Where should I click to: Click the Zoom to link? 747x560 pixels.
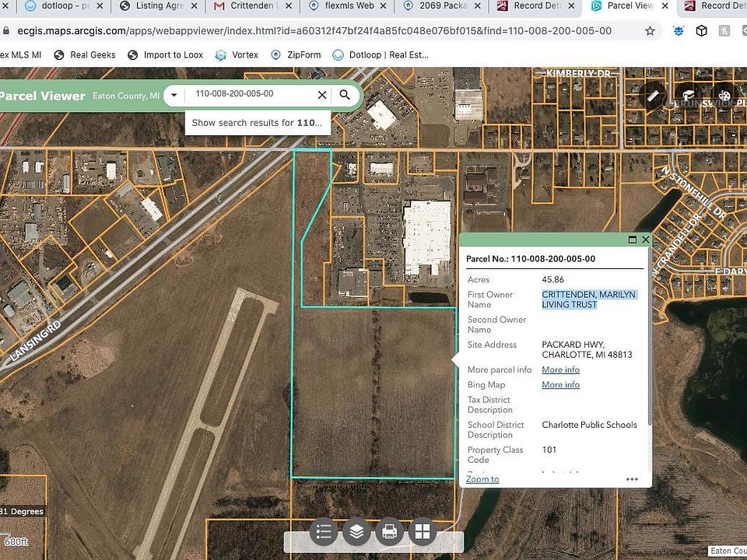tap(482, 479)
